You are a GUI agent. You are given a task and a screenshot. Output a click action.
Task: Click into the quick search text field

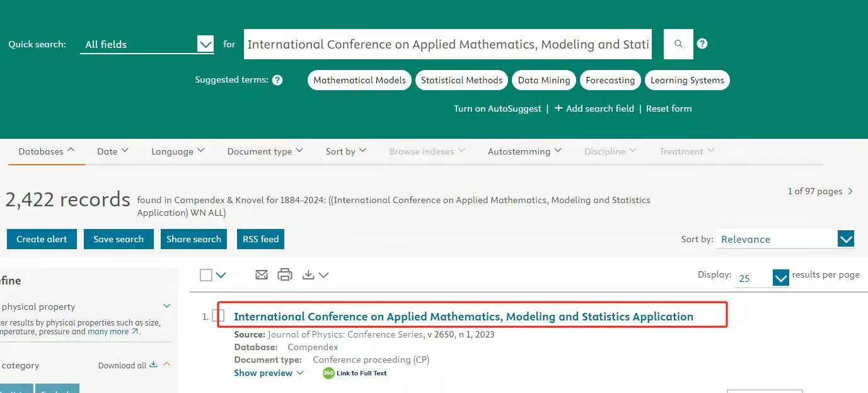(x=448, y=44)
